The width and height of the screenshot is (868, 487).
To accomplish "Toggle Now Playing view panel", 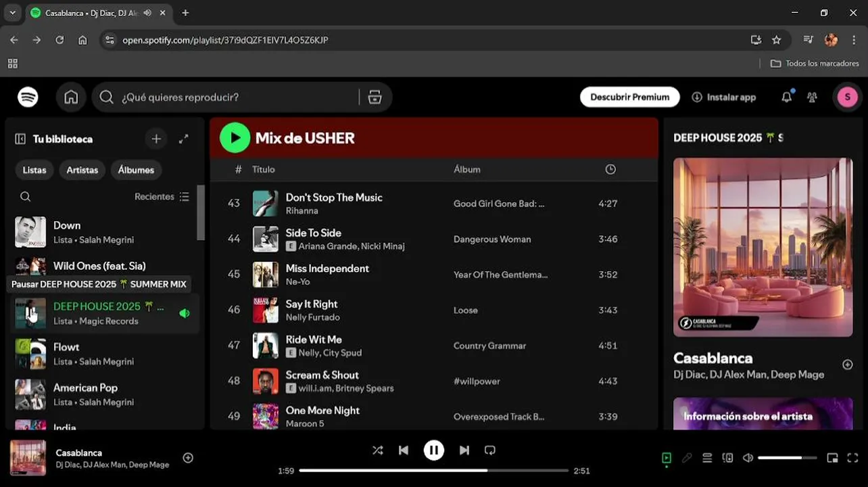I will [667, 458].
